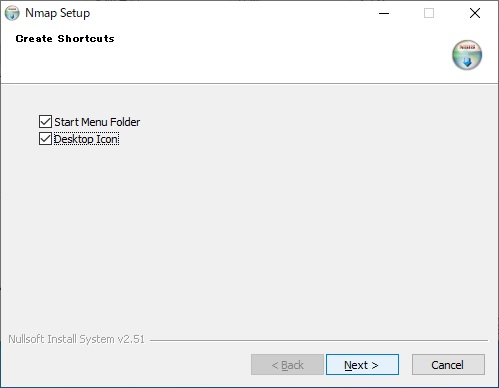Proceed with the Next > button
499x388 pixels.
pyautogui.click(x=362, y=365)
